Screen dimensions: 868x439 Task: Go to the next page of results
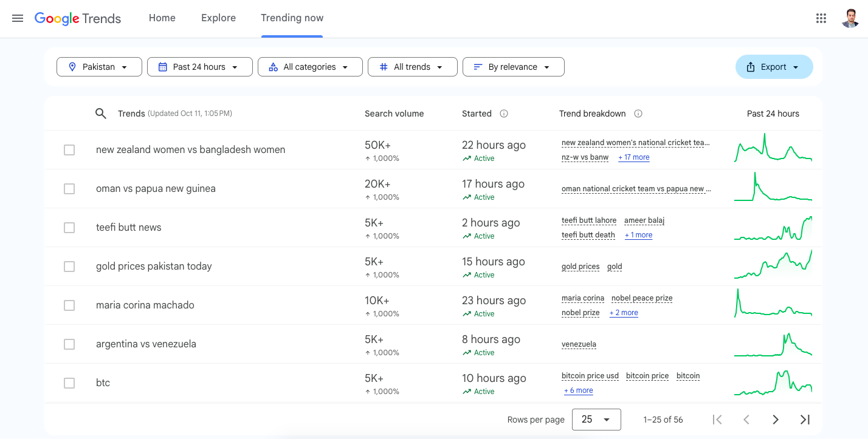coord(776,420)
